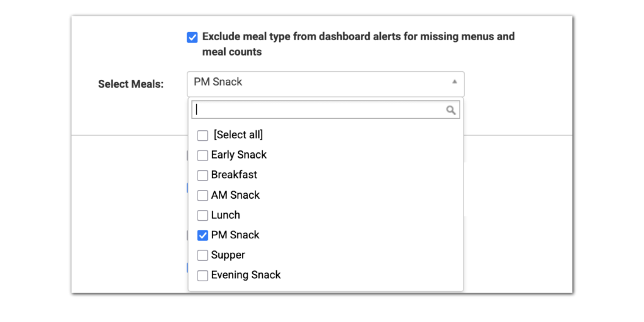
Task: Check the [Select all] checkbox
Action: tap(203, 135)
